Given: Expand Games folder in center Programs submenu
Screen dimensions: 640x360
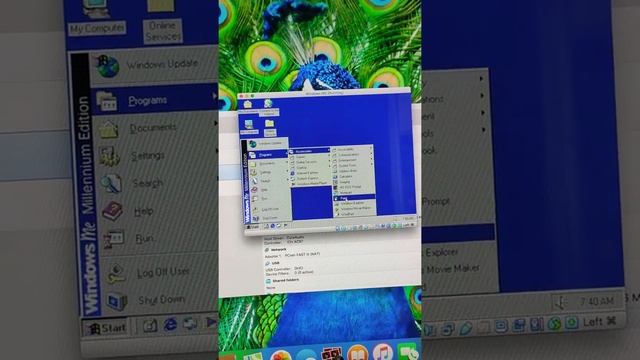Looking at the screenshot, I should click(x=311, y=157).
